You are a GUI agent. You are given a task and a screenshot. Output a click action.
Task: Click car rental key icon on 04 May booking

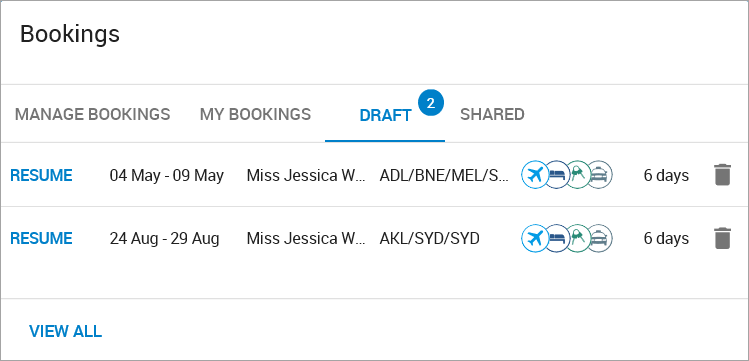578,175
